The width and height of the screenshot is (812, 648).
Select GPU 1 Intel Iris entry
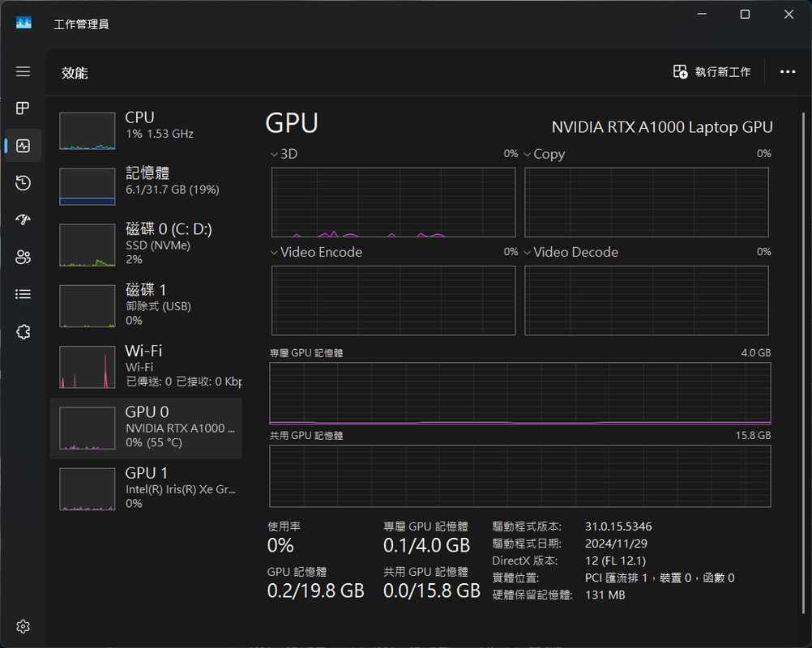coord(146,488)
